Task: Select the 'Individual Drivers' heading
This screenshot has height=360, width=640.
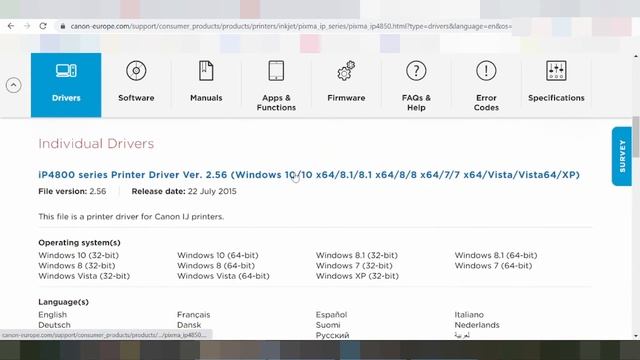Action: click(96, 144)
